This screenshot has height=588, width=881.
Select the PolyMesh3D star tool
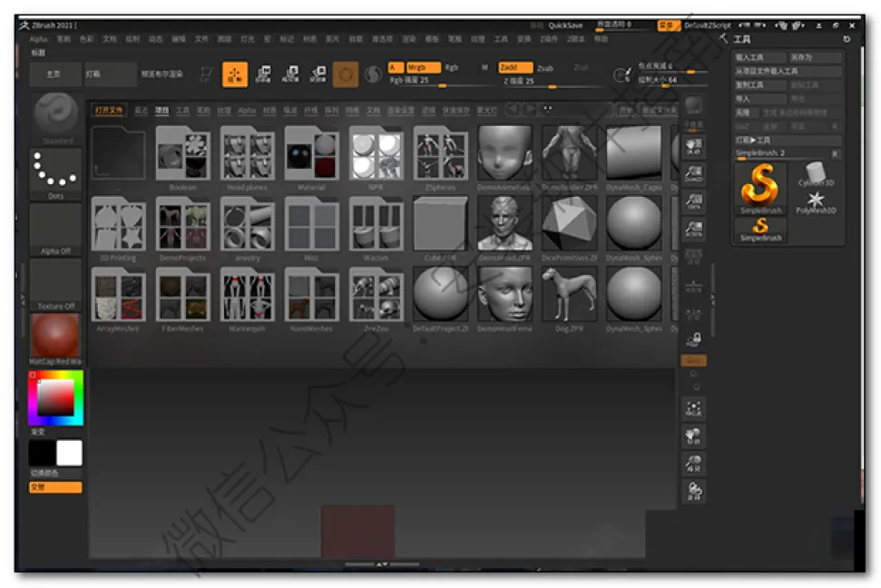816,202
